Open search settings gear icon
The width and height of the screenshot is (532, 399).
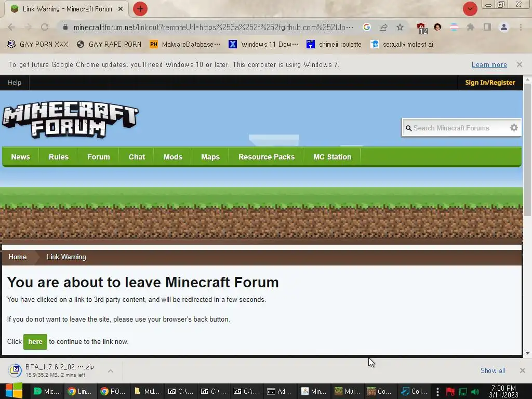point(514,128)
